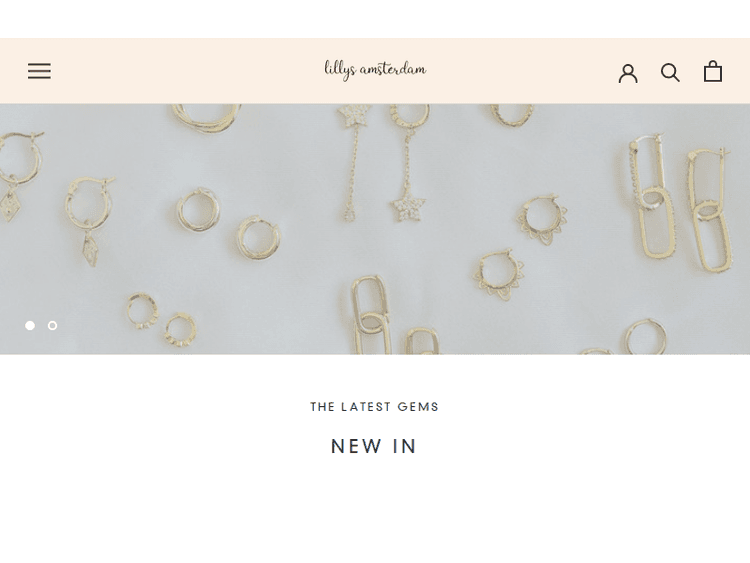Click the sun-shaped hoop near link earrings
Viewport: 750px width, 563px height.
(x=542, y=219)
